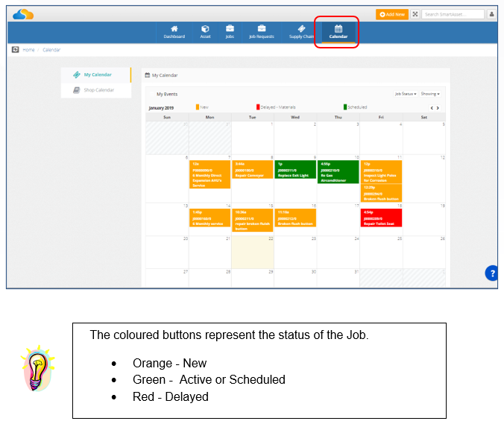Go to the next month arrow
504x421 pixels.
(438, 108)
